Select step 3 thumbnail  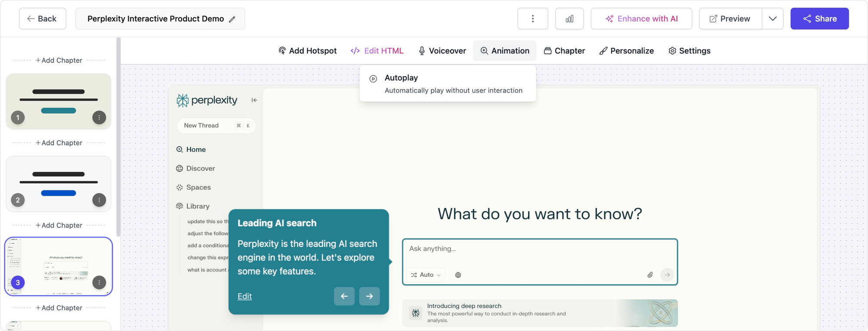[x=59, y=266]
